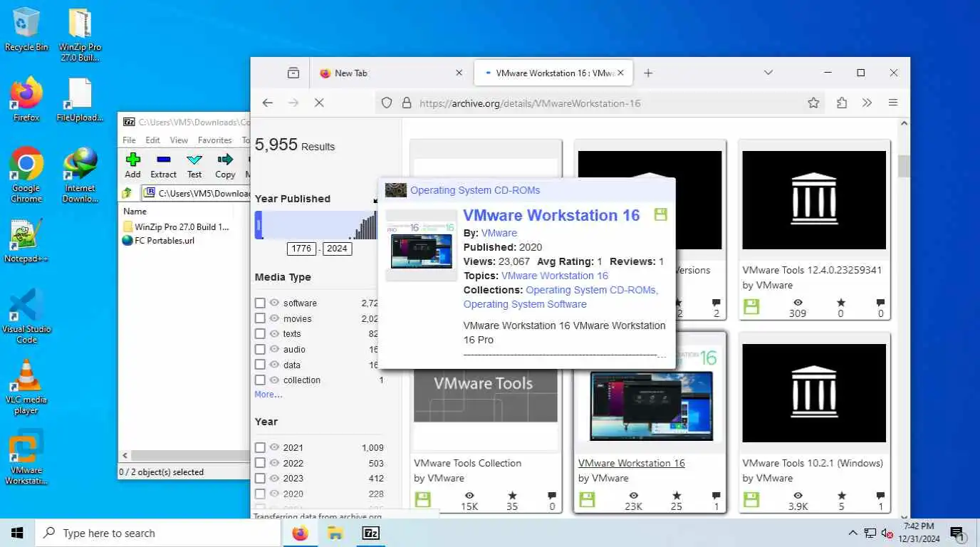Click the 7-Zip Copy button
This screenshot has height=547, width=980.
click(x=225, y=165)
